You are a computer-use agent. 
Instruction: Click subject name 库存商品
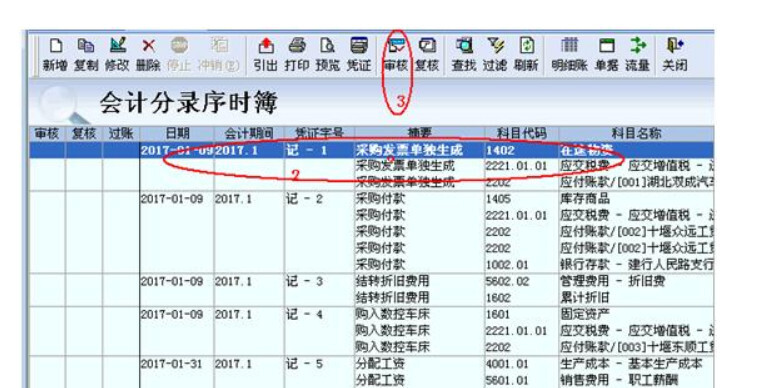tap(585, 199)
